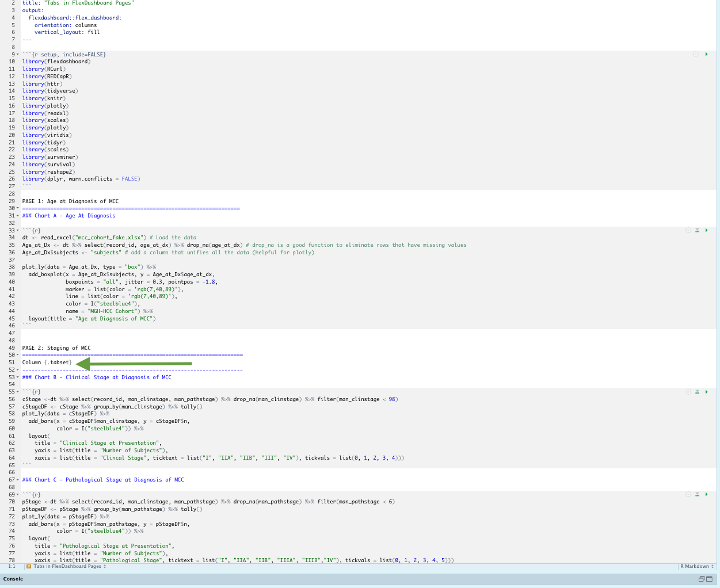Click line number 28 in the gutter

coord(12,194)
